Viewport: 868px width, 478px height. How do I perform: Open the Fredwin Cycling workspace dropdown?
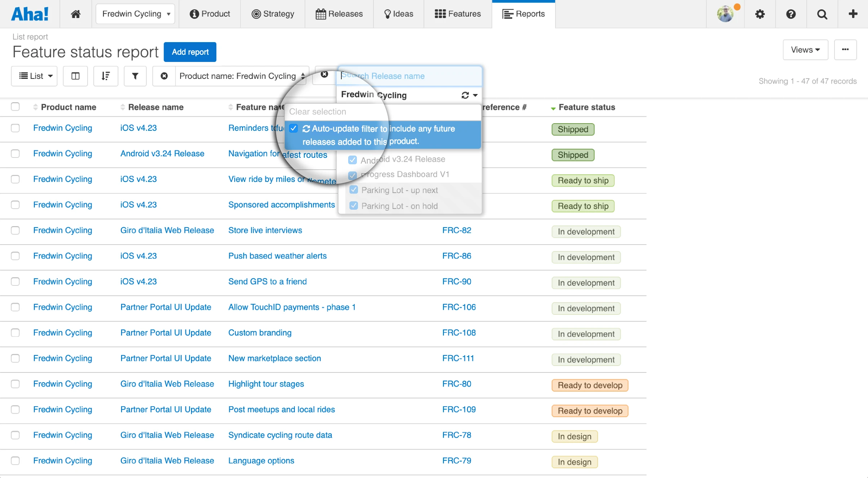point(136,14)
